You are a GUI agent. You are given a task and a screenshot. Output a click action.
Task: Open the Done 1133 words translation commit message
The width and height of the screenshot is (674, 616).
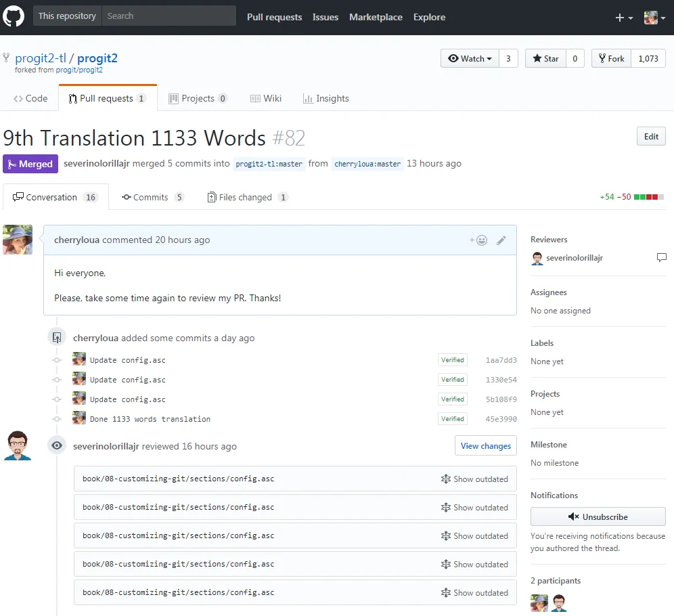pos(150,419)
